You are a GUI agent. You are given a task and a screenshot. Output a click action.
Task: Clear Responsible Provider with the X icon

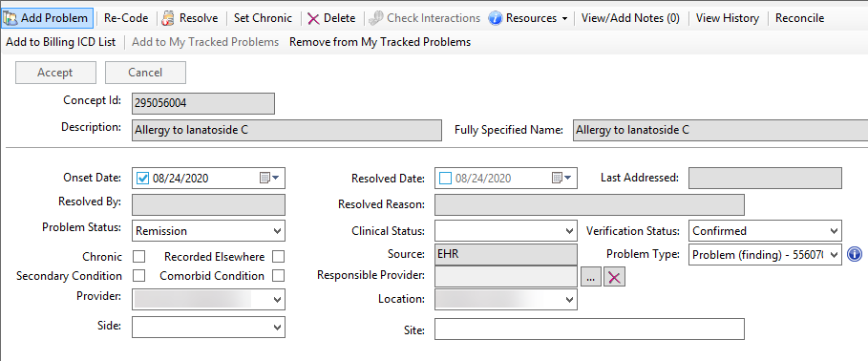click(x=614, y=277)
